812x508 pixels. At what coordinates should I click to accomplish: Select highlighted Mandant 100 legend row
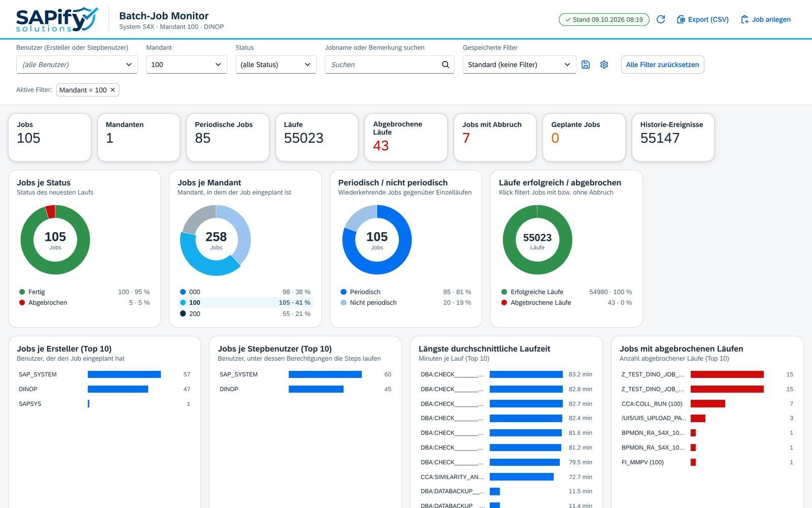coord(245,302)
